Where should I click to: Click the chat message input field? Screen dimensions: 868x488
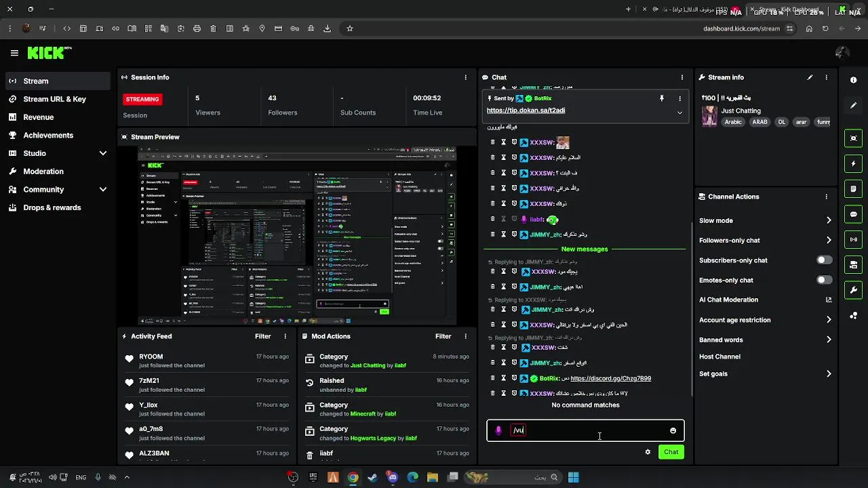(x=585, y=430)
